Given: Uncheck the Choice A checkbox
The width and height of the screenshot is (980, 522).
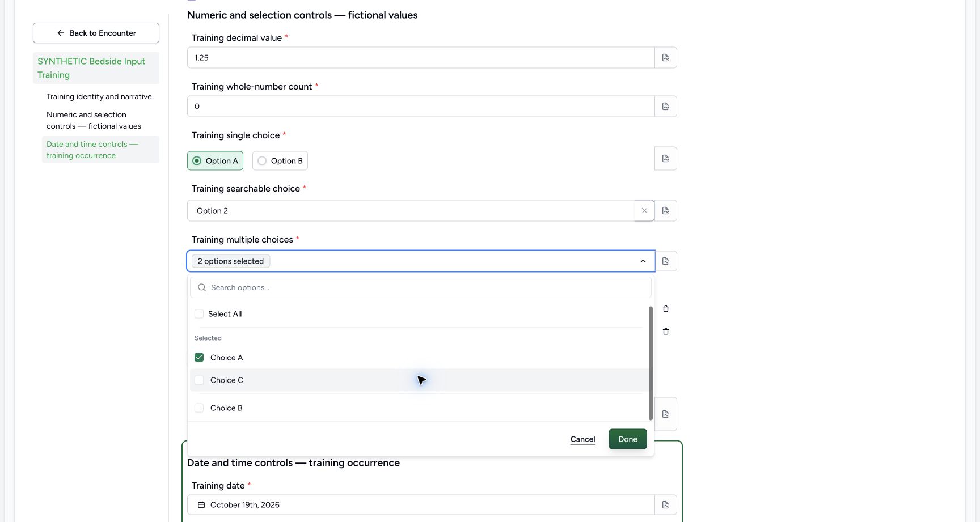Looking at the screenshot, I should (199, 358).
